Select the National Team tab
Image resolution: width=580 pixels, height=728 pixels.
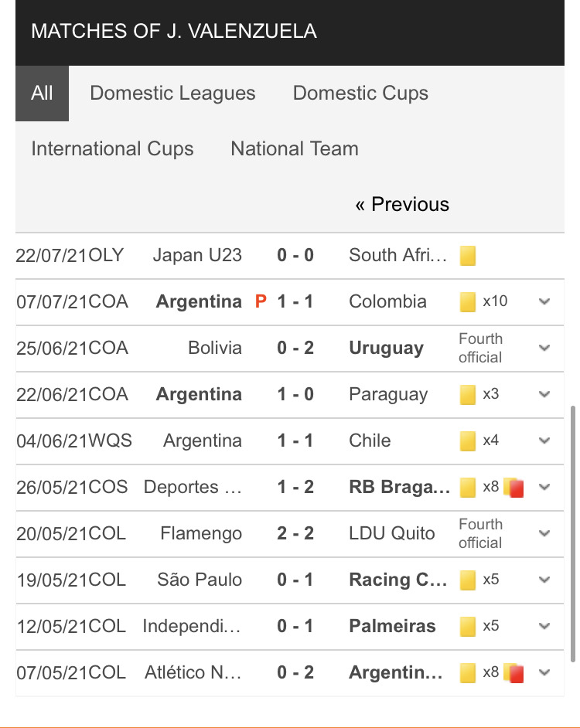coord(295,149)
